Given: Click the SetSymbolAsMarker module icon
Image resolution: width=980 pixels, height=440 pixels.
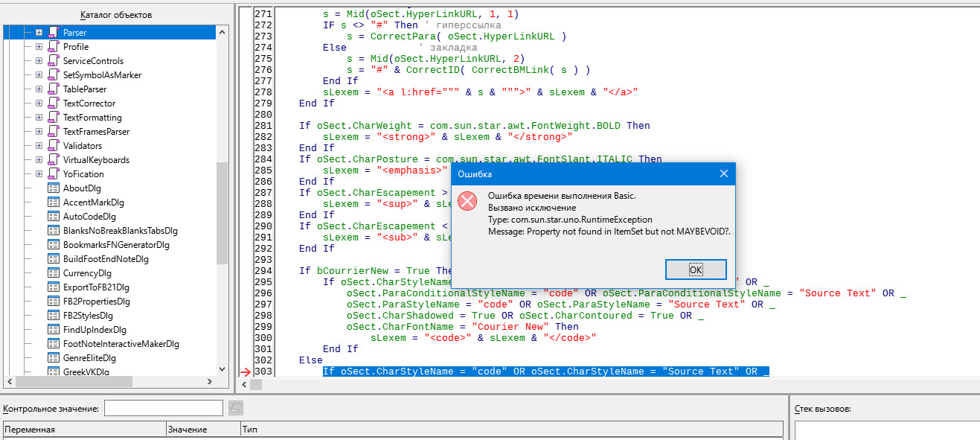Looking at the screenshot, I should click(53, 75).
